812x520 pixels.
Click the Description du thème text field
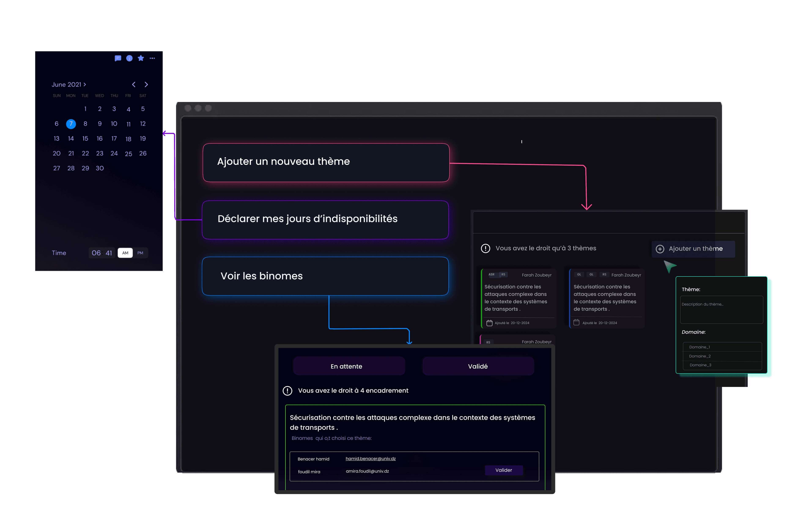(x=721, y=310)
